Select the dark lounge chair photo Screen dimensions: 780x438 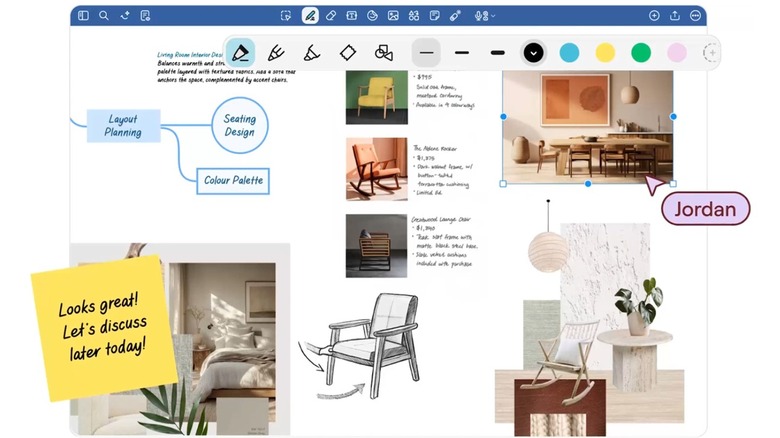[x=377, y=246]
